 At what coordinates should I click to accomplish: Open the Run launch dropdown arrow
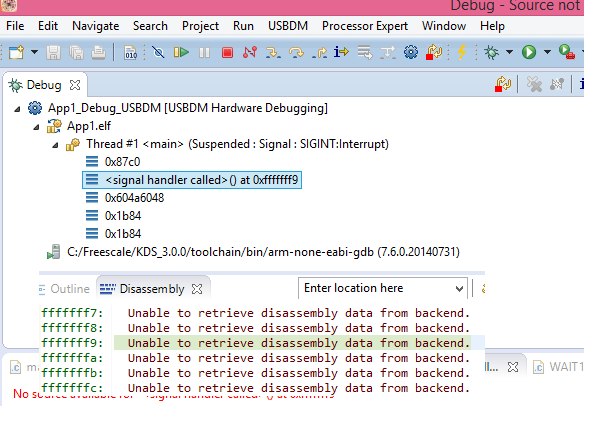click(x=547, y=52)
